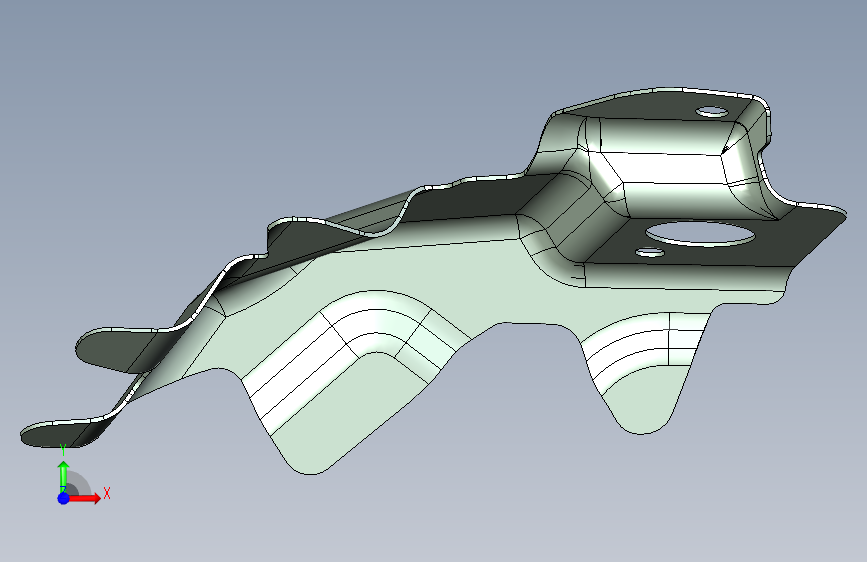Click the red X axis arrow
This screenshot has width=867, height=562.
[85, 498]
